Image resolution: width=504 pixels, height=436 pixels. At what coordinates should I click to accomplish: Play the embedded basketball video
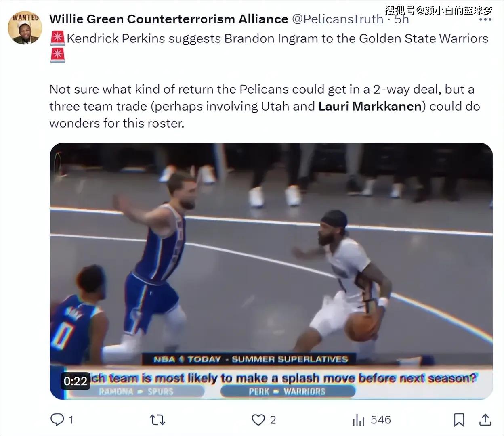click(271, 271)
